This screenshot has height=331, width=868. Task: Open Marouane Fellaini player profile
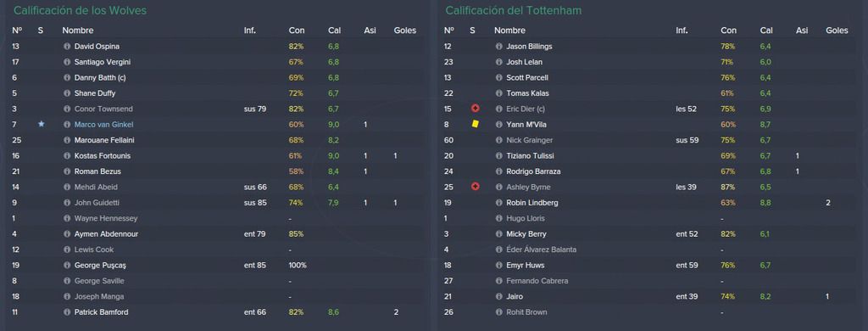pos(104,140)
